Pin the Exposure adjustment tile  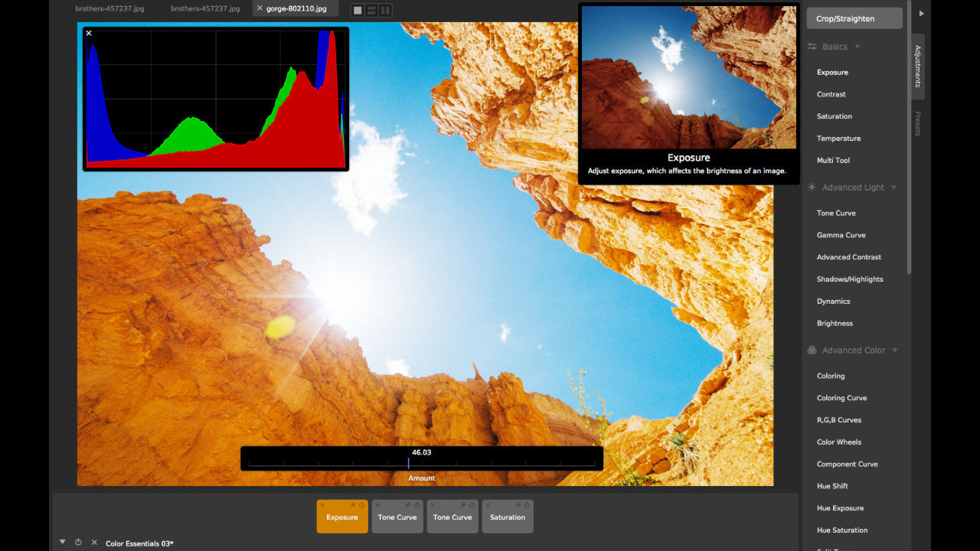(352, 505)
